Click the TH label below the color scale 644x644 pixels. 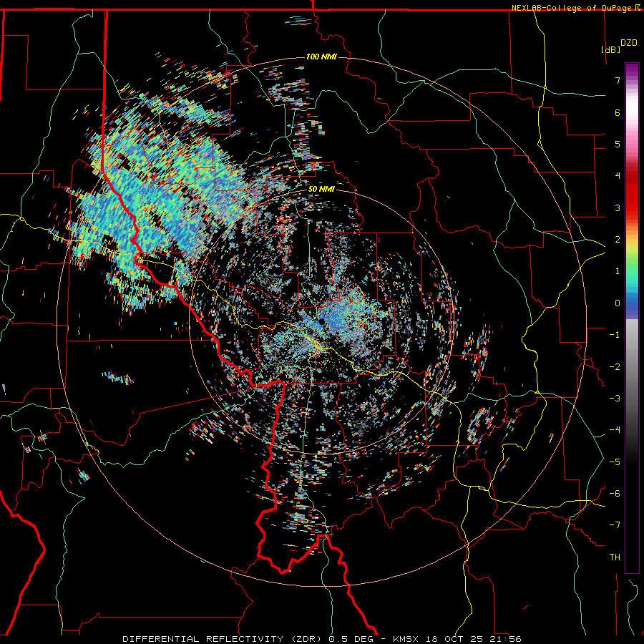[615, 557]
